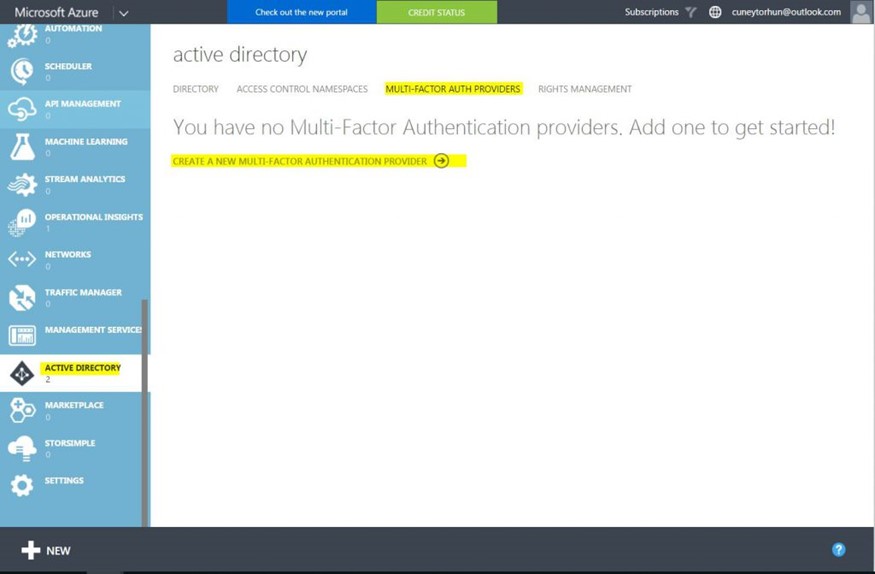Select the Active Directory label

click(x=83, y=368)
